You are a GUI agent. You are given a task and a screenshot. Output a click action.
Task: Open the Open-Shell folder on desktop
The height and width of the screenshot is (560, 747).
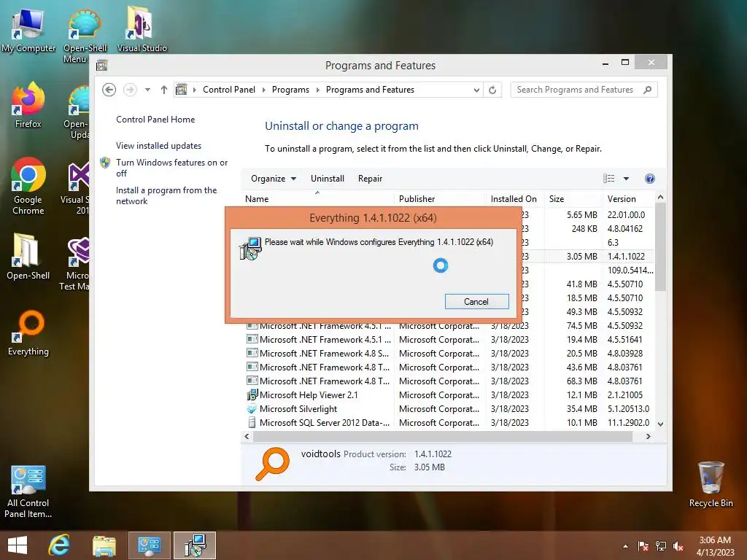pyautogui.click(x=28, y=256)
